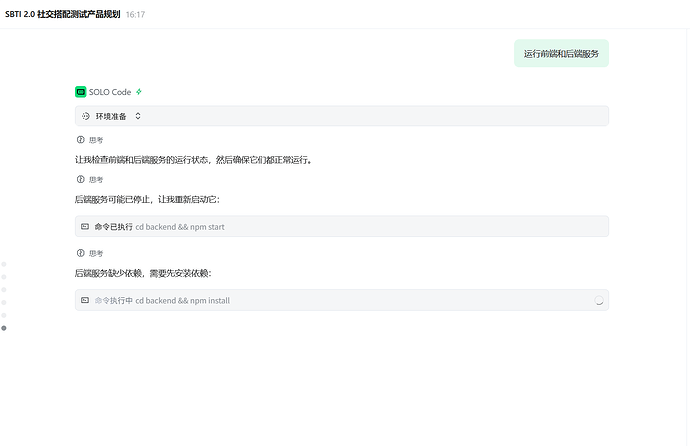Click terminal icon beside 命令已执行
The width and height of the screenshot is (690, 446).
85,227
